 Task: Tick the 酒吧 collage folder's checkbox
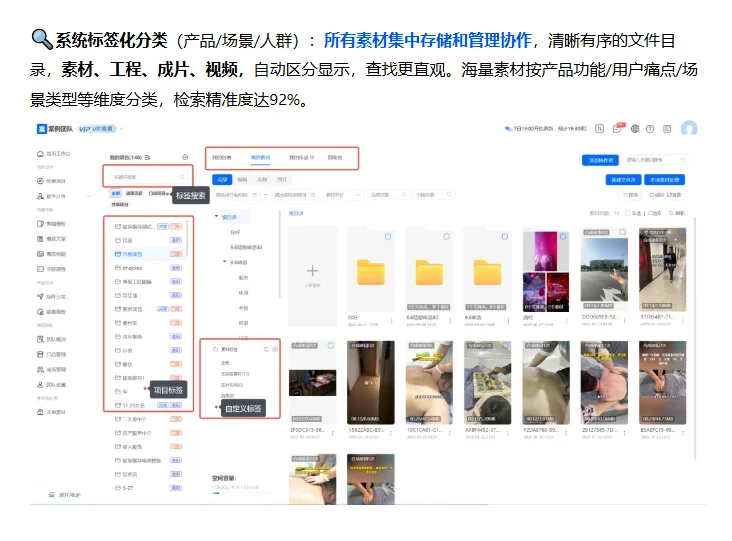pyautogui.click(x=563, y=237)
